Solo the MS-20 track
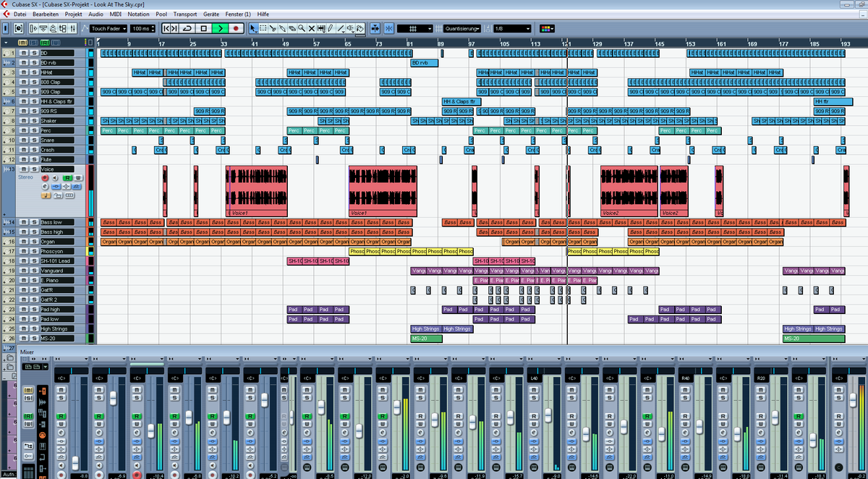The height and width of the screenshot is (479, 868). tap(34, 338)
